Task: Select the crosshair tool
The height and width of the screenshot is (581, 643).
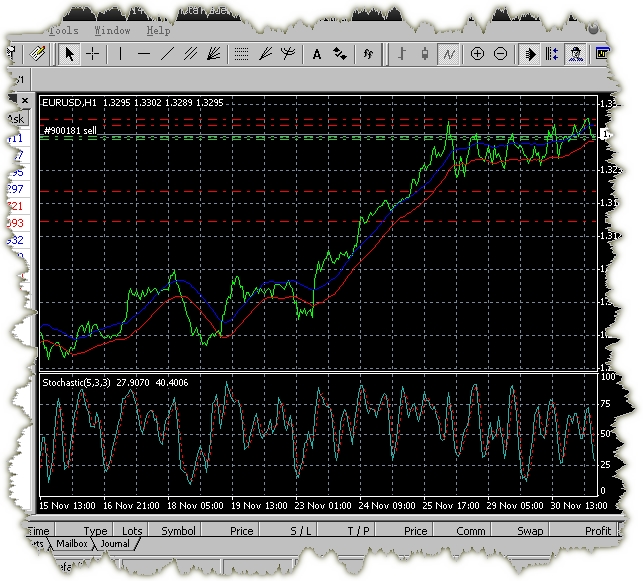Action: coord(93,54)
